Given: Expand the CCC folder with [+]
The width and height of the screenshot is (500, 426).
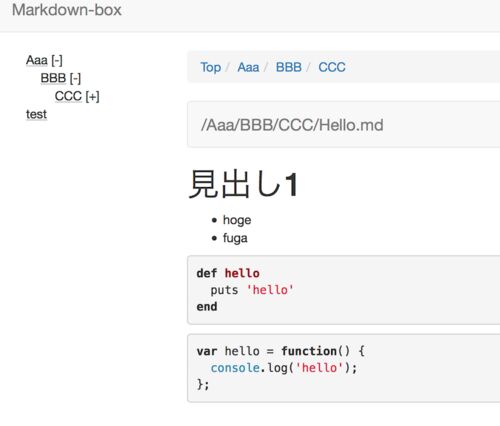Looking at the screenshot, I should point(92,97).
